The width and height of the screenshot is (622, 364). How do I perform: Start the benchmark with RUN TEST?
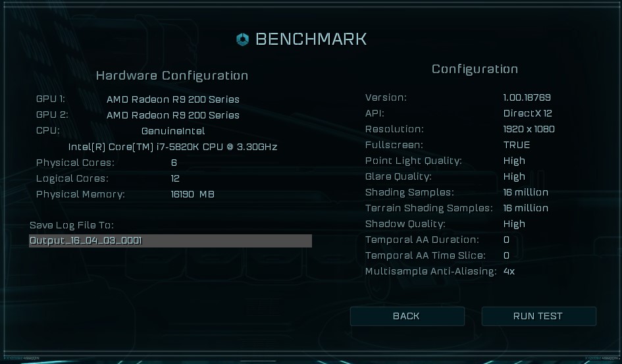coord(538,316)
